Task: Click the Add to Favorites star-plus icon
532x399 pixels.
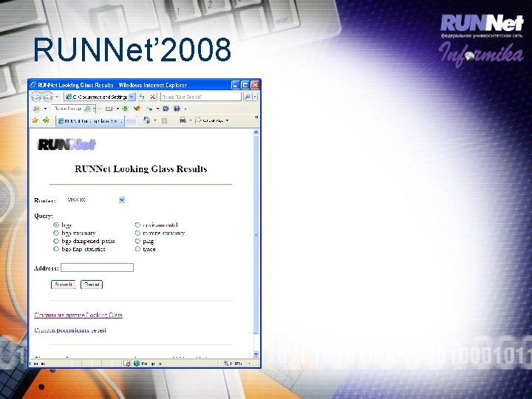Action: pos(46,120)
